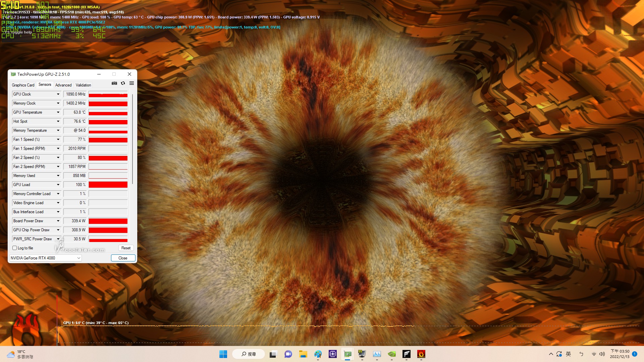This screenshot has width=644, height=362.
Task: Click the Bopomofo IME mode icon
Action: click(581, 354)
